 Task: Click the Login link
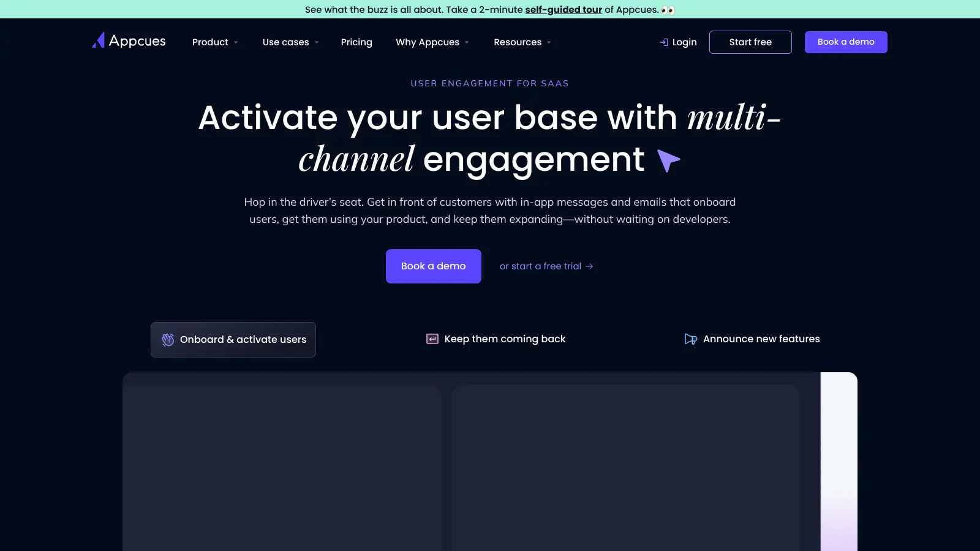[x=684, y=42]
